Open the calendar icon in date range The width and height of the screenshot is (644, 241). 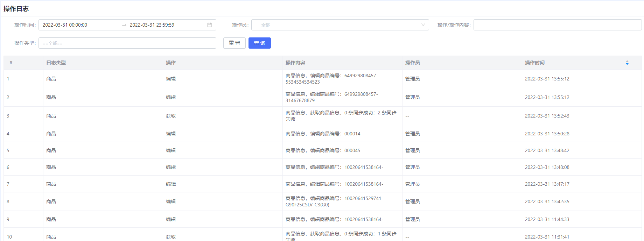[x=210, y=25]
